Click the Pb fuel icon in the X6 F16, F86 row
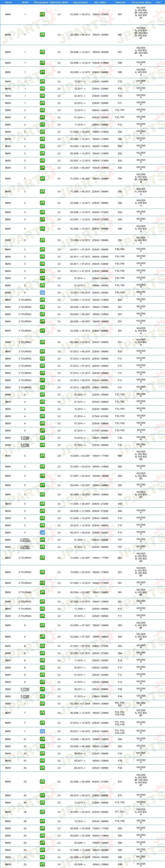Screen dimensions: 165x868 (x=42, y=821)
